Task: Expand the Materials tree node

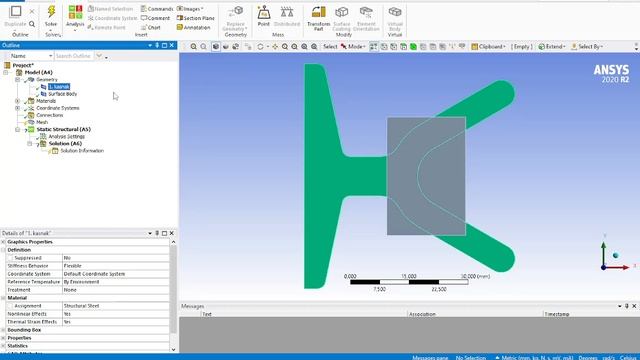Action: click(17, 101)
